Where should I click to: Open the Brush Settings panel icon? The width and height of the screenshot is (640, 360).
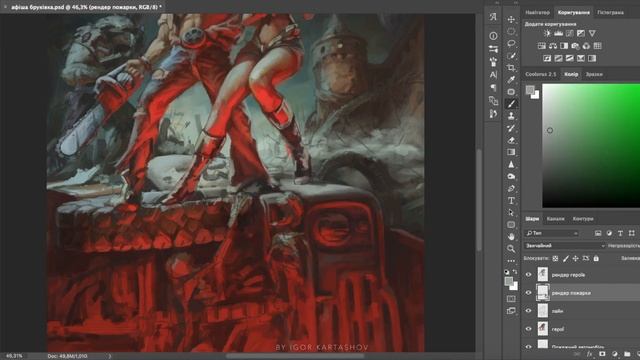tap(493, 62)
